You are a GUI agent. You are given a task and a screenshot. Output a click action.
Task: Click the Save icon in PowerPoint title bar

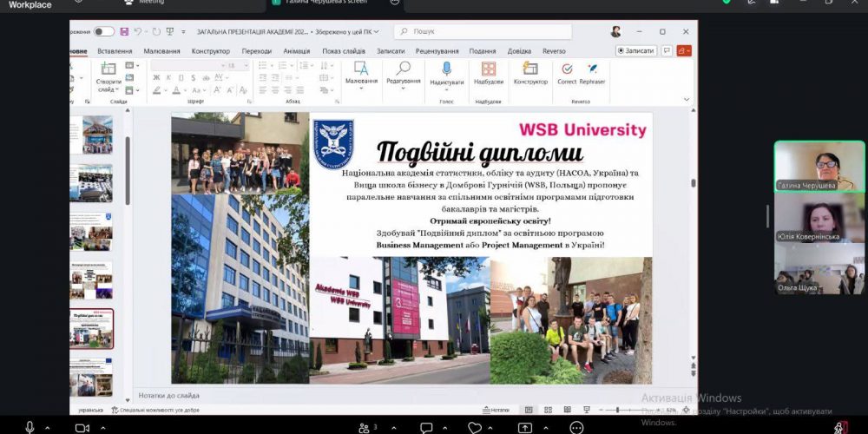click(x=124, y=31)
